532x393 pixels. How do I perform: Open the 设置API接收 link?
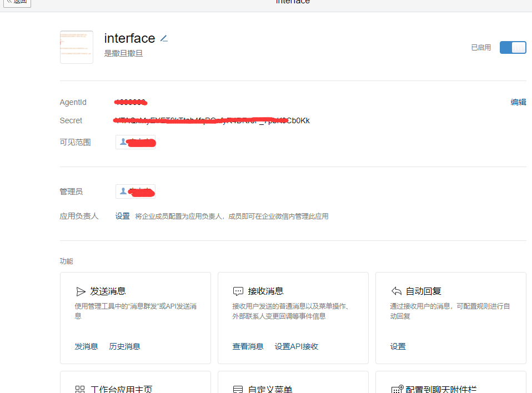(296, 346)
